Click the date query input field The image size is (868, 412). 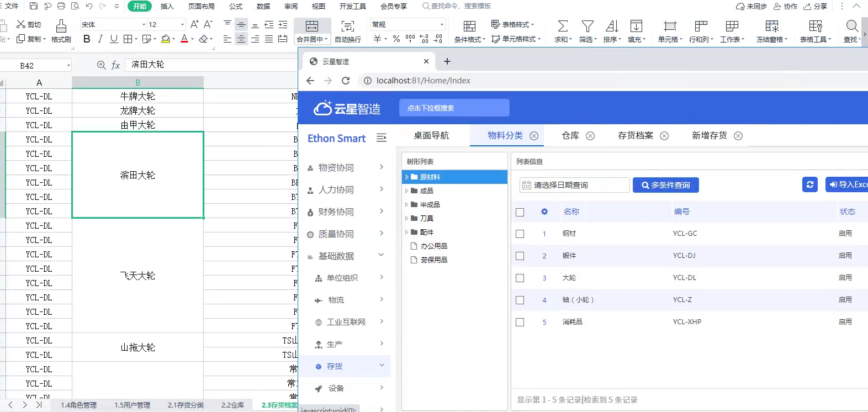574,185
